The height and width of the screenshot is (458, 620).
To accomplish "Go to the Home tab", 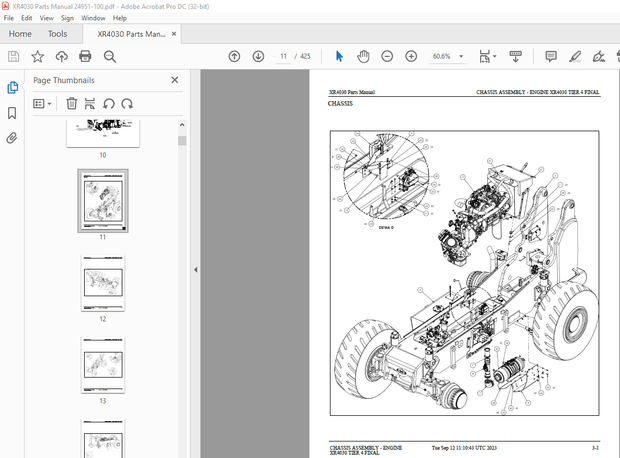I will pyautogui.click(x=20, y=34).
